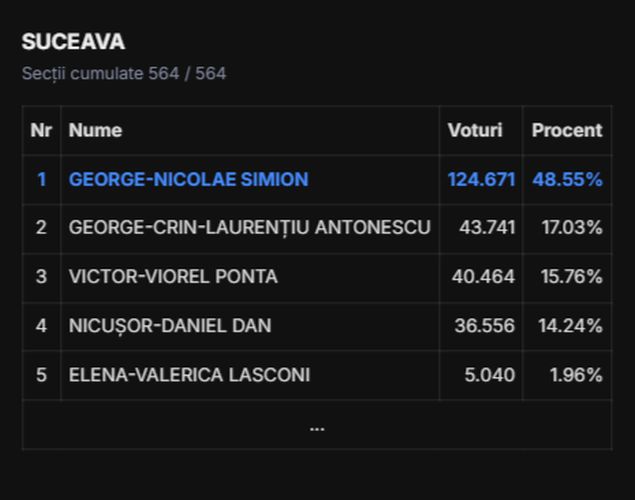Click the 48.55% percentage cell
Screen dimensions: 635x500
coord(567,179)
